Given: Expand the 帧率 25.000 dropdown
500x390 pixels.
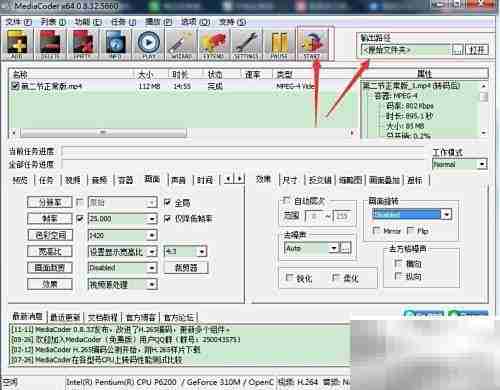Looking at the screenshot, I should point(152,219).
